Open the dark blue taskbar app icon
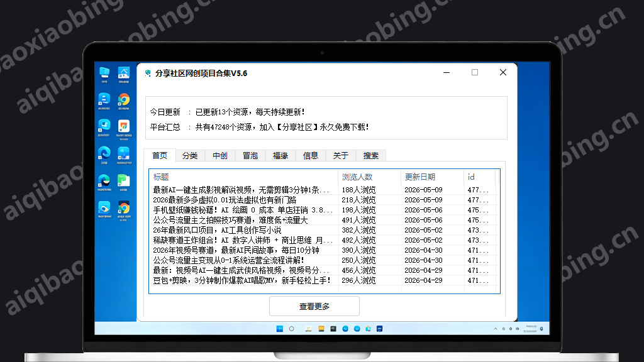Screen dimensions: 644x362 click(379, 329)
